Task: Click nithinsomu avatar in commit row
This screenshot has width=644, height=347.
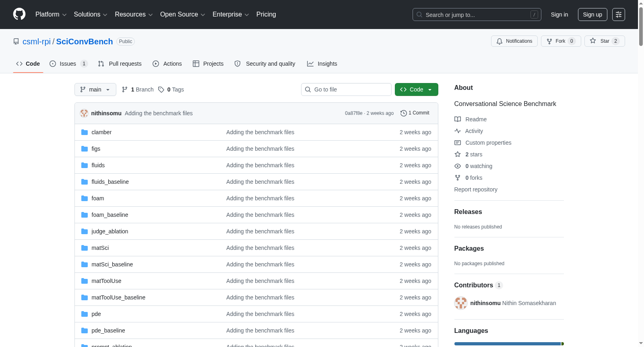Action: (84, 113)
